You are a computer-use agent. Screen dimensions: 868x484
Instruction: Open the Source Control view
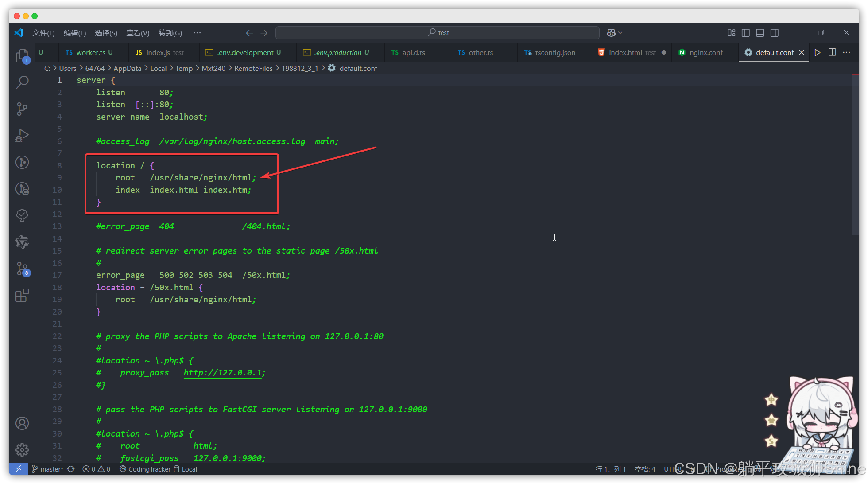click(x=22, y=109)
